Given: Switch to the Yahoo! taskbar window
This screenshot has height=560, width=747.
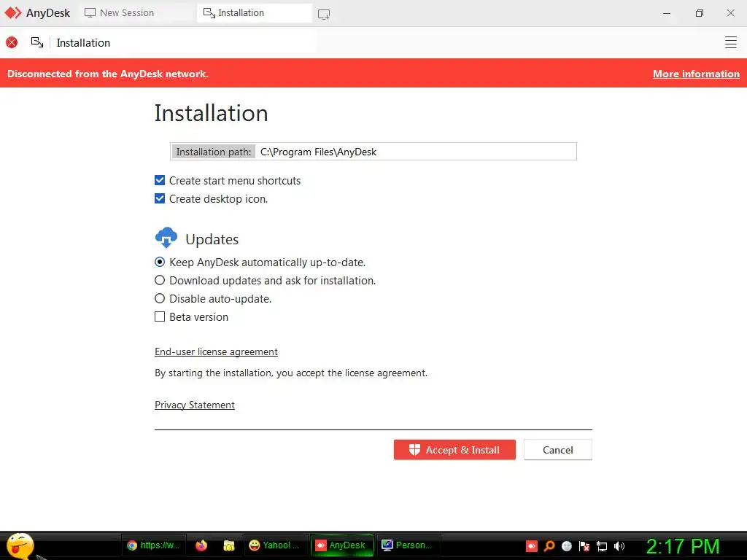Looking at the screenshot, I should (x=276, y=545).
